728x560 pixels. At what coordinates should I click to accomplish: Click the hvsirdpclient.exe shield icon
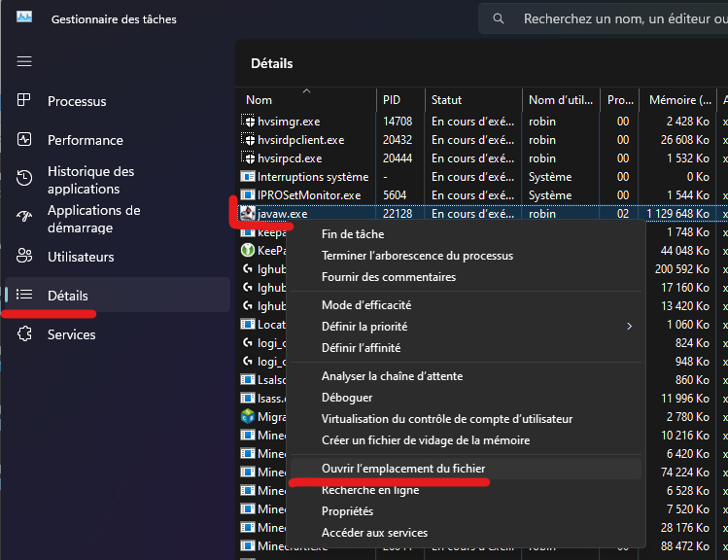(248, 139)
